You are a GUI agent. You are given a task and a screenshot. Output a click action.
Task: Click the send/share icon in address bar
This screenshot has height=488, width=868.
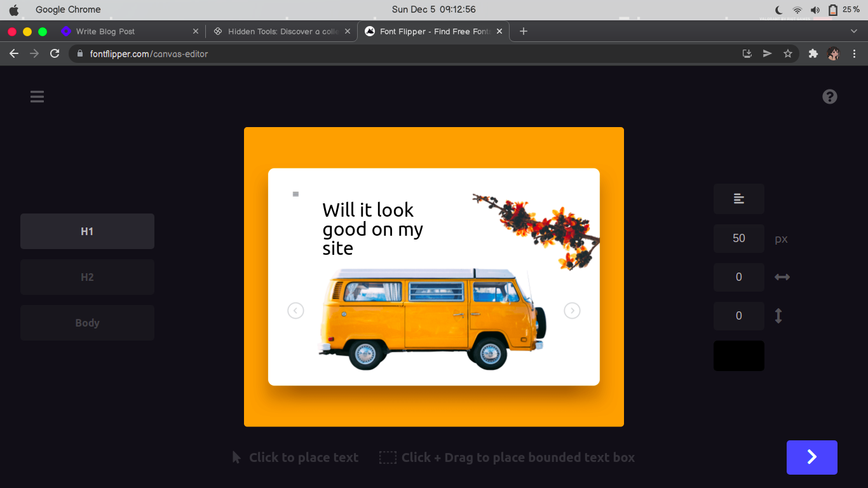pyautogui.click(x=768, y=54)
